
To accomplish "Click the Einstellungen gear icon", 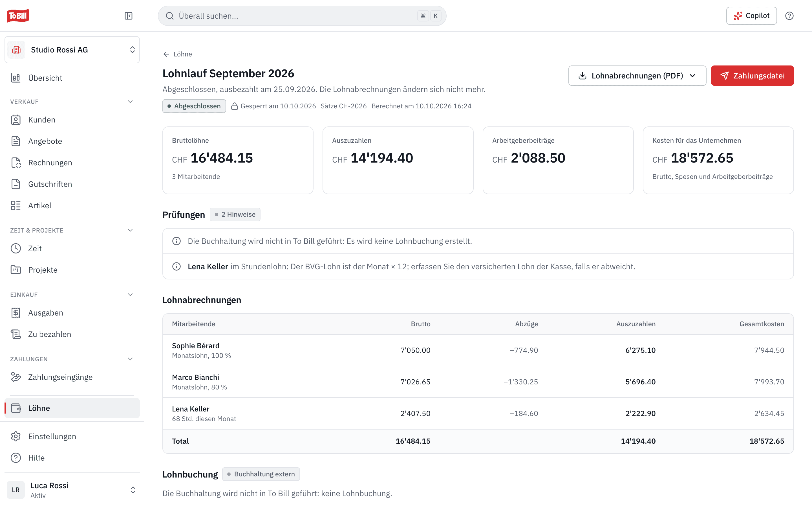I will (16, 436).
